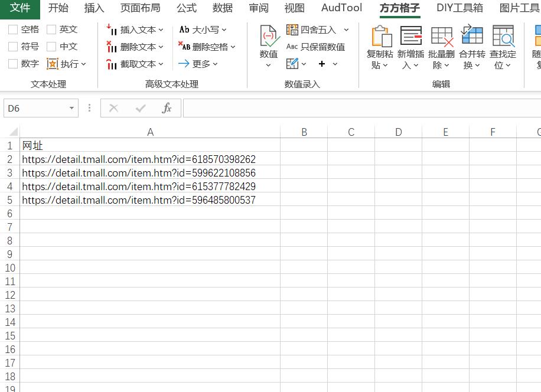Click the select-all corner triangle of the sheet
The height and width of the screenshot is (392, 541).
point(14,132)
